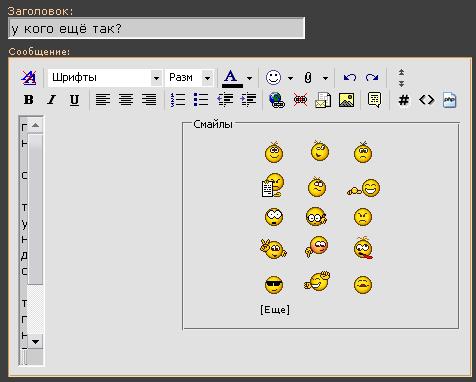Insert the crazy tongue-out smiley
Screen dimensions: 476x382
click(x=363, y=248)
